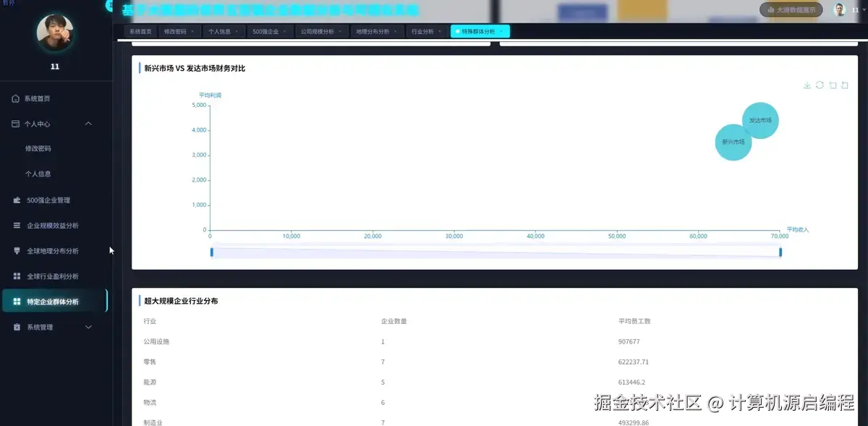Click the 行业 column header
Viewport: 868px width, 426px height.
coord(150,321)
